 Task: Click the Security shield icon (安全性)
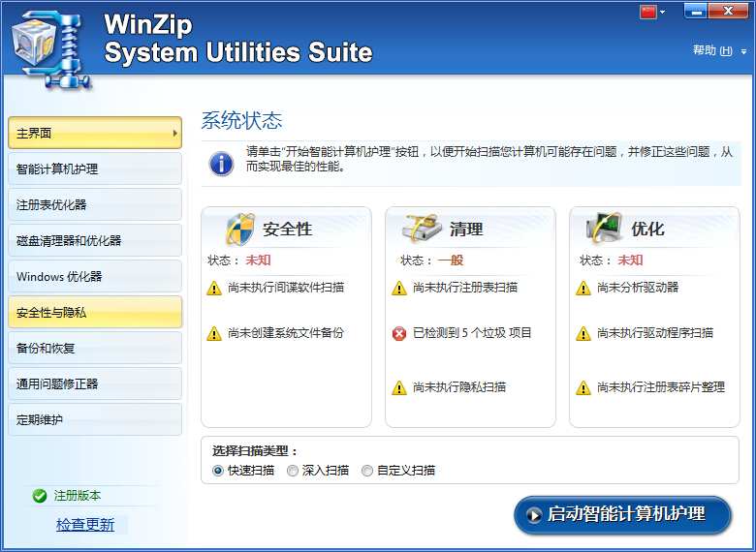point(239,230)
